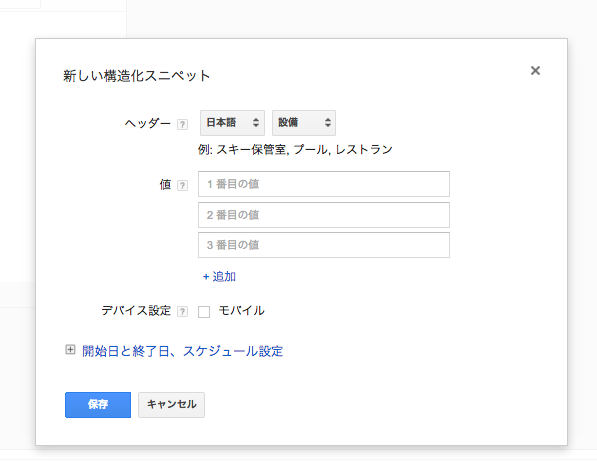Expand 開始日と終了日、スケジュール設定 section
The height and width of the screenshot is (461, 597).
tap(182, 351)
